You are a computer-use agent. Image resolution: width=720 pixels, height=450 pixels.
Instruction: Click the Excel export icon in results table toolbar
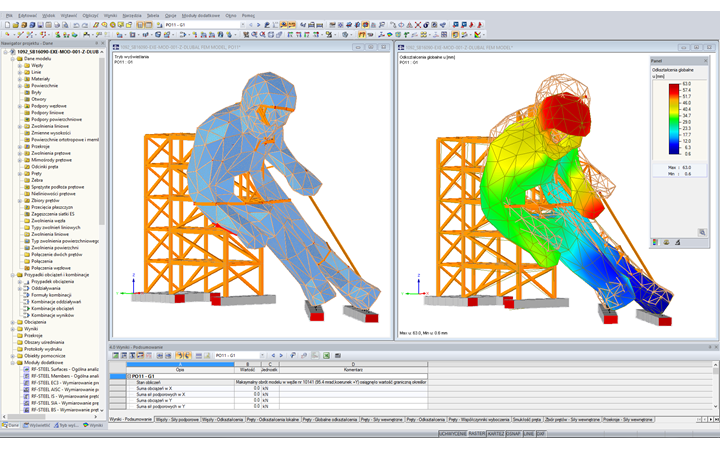click(x=326, y=355)
